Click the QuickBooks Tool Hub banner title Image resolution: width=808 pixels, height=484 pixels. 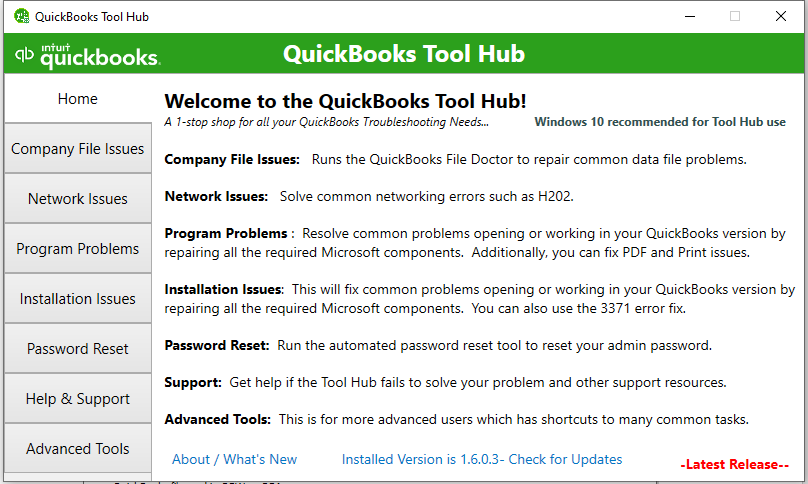[x=404, y=54]
